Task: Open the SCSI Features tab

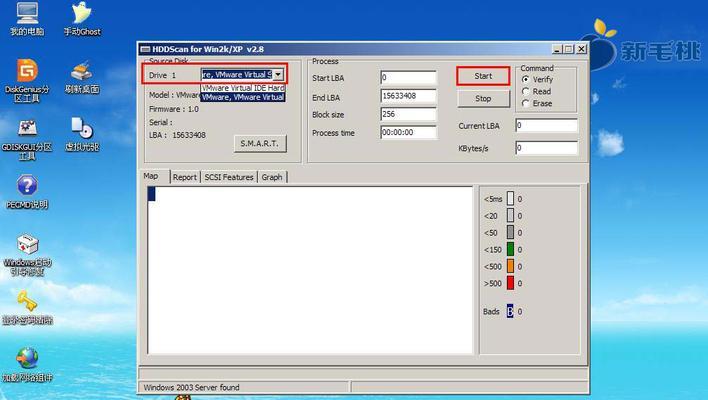Action: (229, 177)
